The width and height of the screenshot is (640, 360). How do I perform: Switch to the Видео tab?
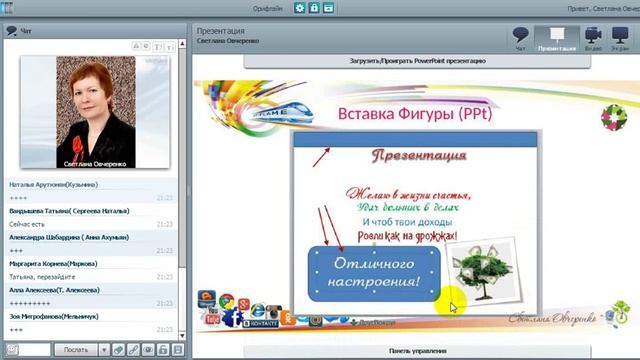[x=593, y=39]
